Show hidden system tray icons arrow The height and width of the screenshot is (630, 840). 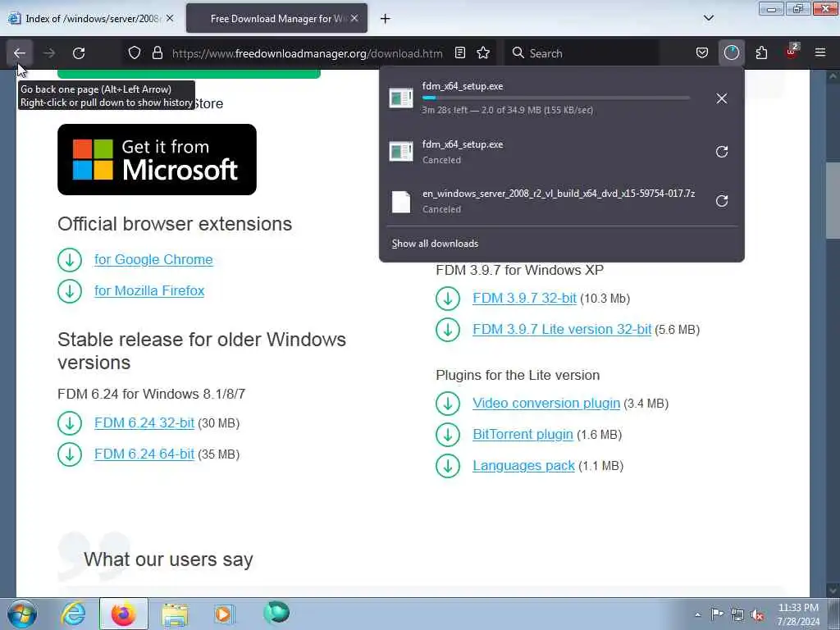697,614
